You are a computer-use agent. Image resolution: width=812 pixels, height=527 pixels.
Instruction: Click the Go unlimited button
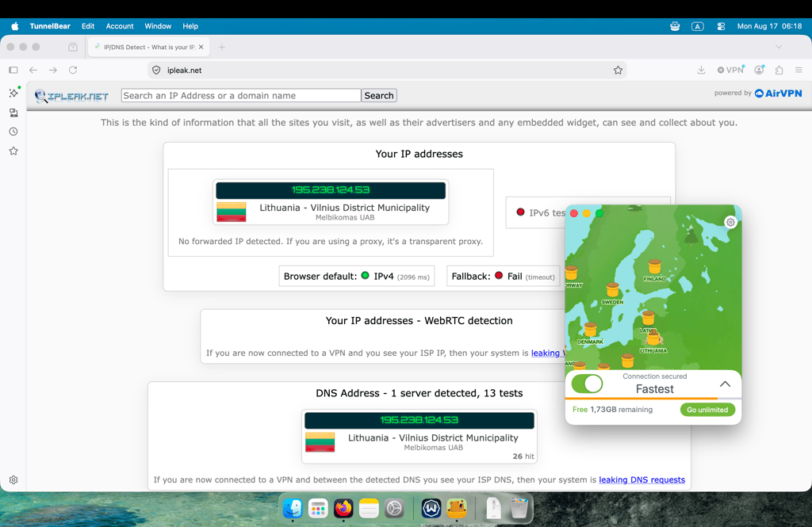click(707, 410)
